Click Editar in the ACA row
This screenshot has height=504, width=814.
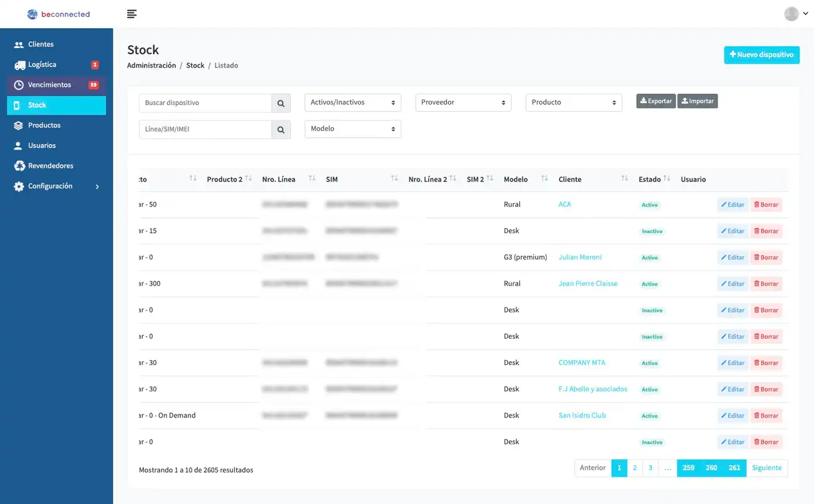(733, 205)
